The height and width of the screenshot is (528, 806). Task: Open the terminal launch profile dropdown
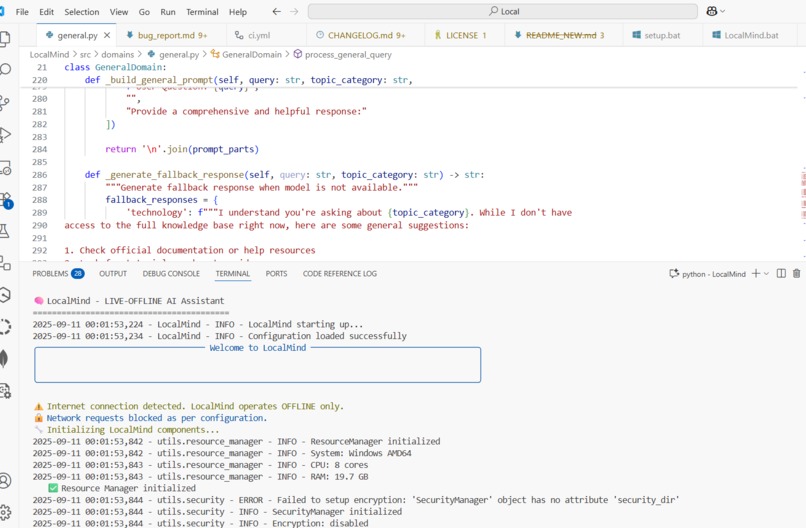766,274
